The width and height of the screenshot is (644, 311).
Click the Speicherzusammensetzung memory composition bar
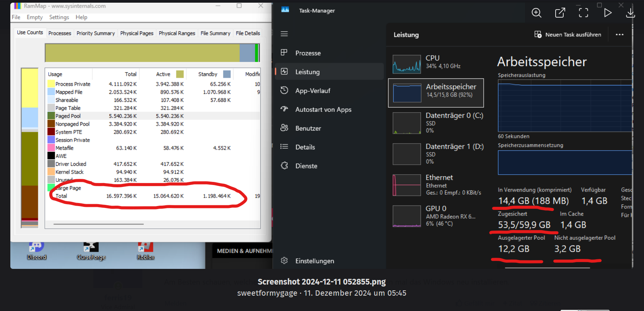[564, 162]
